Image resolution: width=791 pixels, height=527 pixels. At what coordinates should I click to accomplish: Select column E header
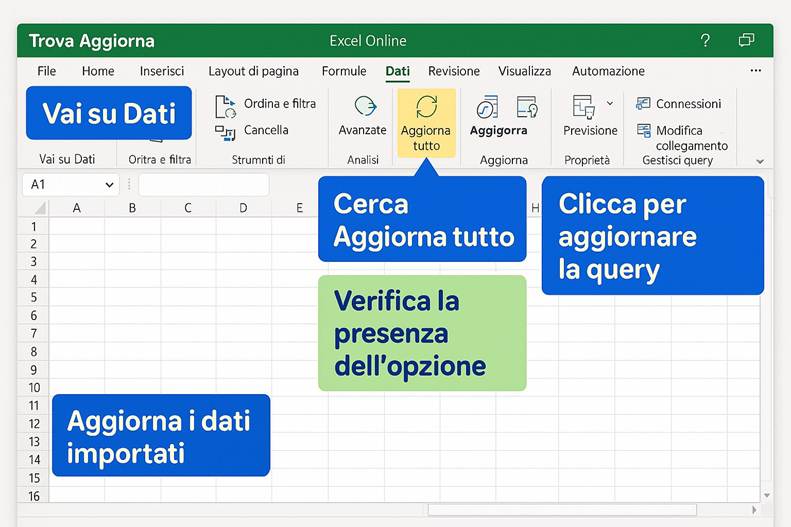coord(299,208)
